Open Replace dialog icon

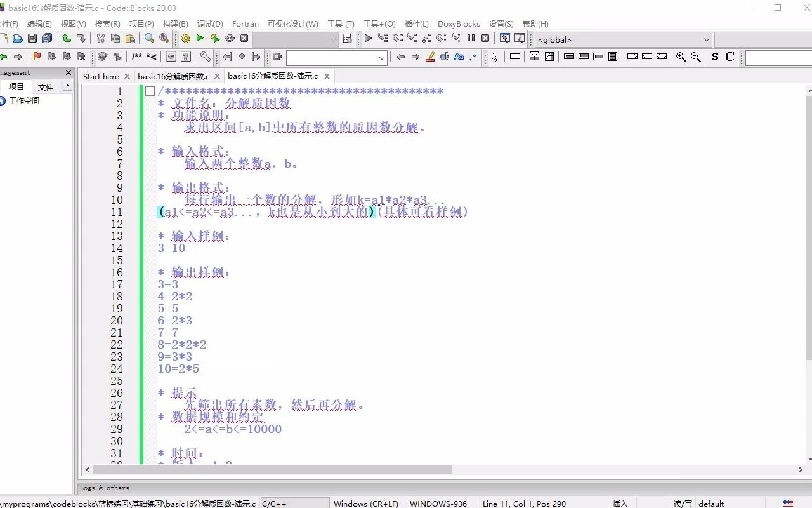pos(164,38)
